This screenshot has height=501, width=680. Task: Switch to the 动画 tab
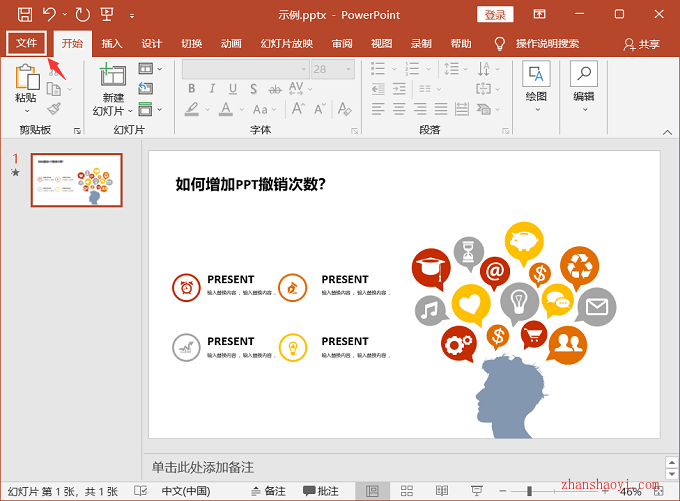pyautogui.click(x=231, y=43)
